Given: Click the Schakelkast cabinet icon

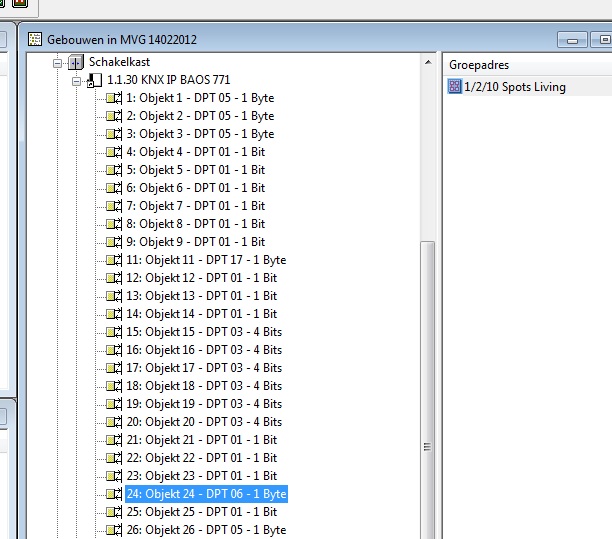Looking at the screenshot, I should point(76,62).
